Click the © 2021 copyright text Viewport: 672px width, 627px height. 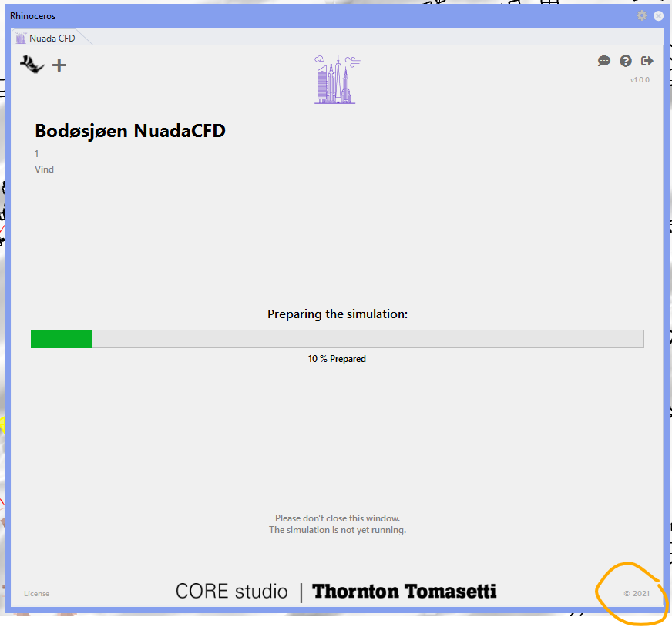point(637,593)
